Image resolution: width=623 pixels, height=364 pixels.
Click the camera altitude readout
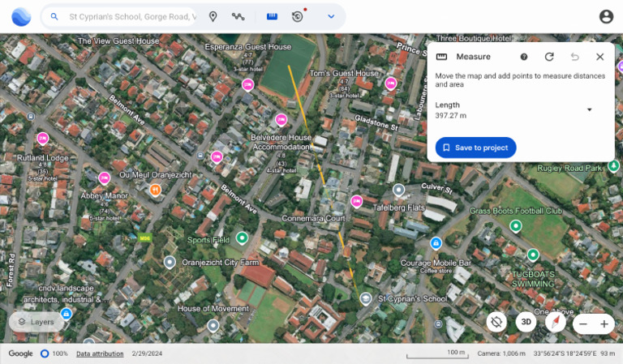pos(501,353)
